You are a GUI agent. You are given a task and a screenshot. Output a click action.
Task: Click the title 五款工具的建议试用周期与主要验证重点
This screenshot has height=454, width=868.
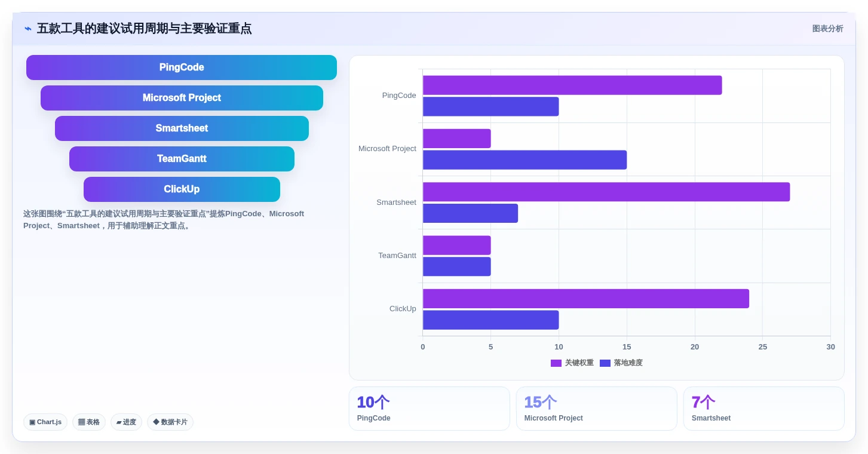[144, 29]
